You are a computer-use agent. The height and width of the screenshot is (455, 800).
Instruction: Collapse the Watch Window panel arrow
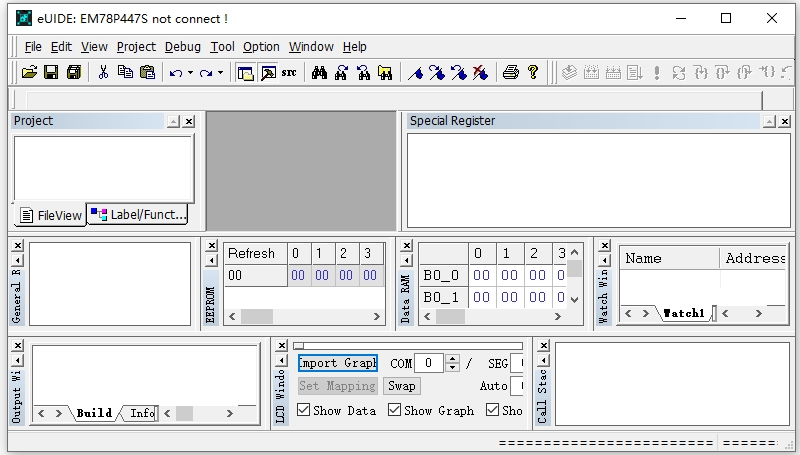click(604, 261)
